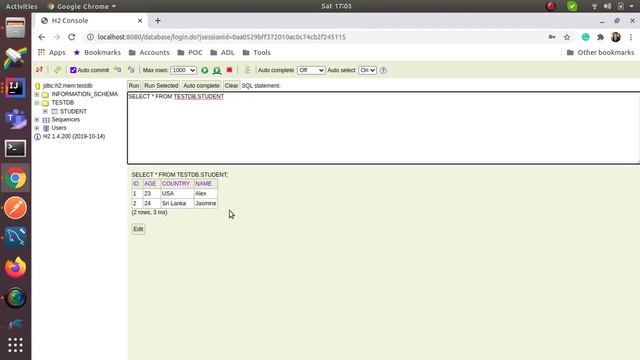Toggle the Auto commit checkbox

73,70
